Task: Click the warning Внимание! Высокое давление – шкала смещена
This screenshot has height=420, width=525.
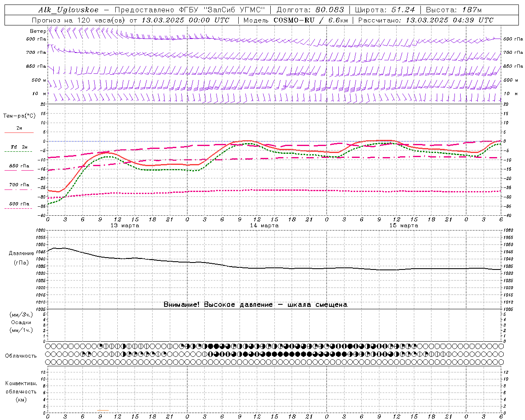Action: coord(255,304)
